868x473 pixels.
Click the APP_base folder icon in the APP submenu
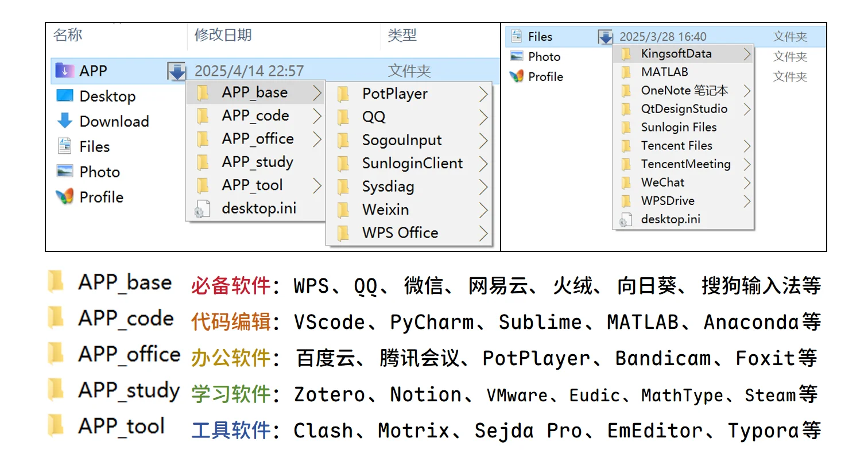tap(203, 92)
